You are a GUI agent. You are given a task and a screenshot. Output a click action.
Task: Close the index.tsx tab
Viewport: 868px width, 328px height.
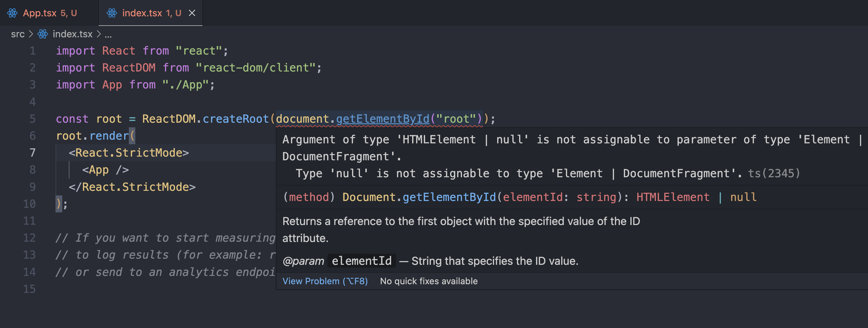pos(192,13)
